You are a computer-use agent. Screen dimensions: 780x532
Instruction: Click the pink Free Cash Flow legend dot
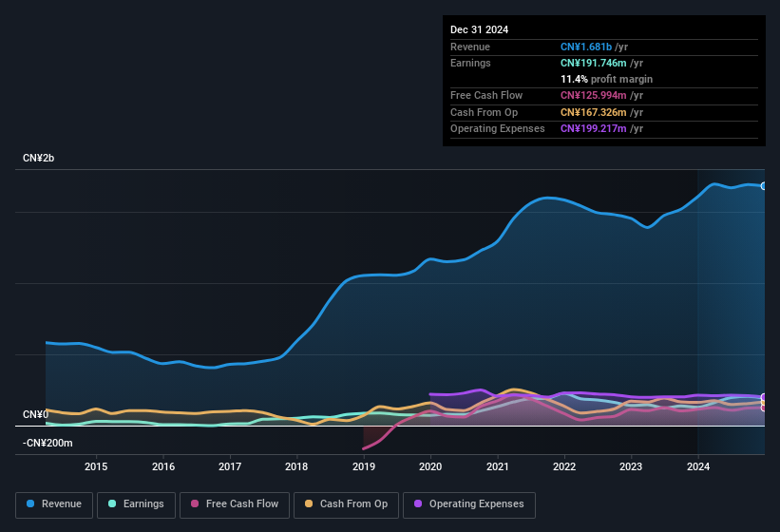click(195, 504)
